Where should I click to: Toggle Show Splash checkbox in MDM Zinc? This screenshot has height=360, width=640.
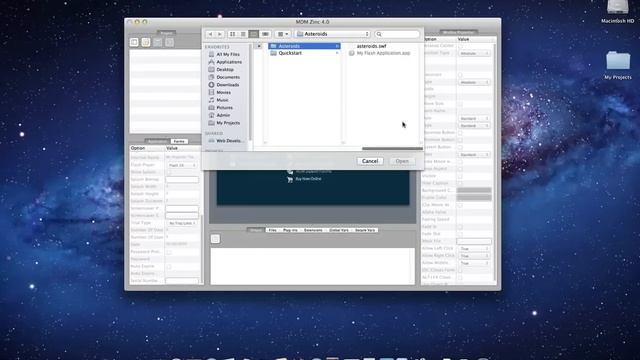coord(169,172)
